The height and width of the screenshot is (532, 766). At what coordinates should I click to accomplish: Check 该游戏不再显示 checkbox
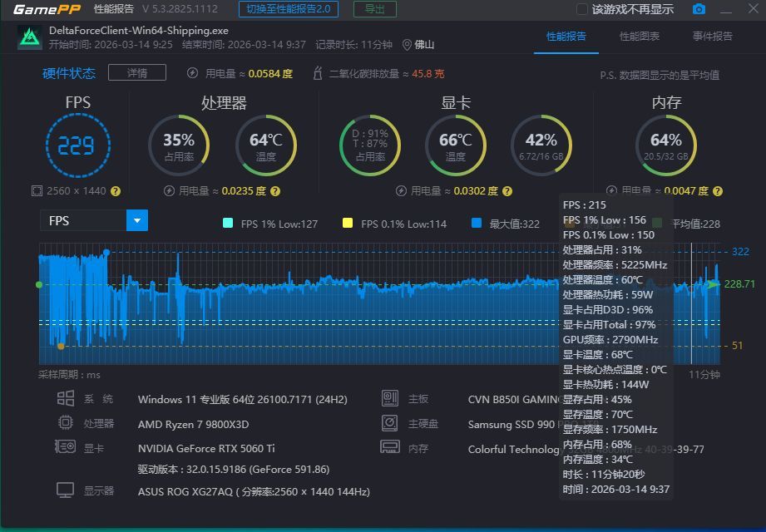(582, 9)
